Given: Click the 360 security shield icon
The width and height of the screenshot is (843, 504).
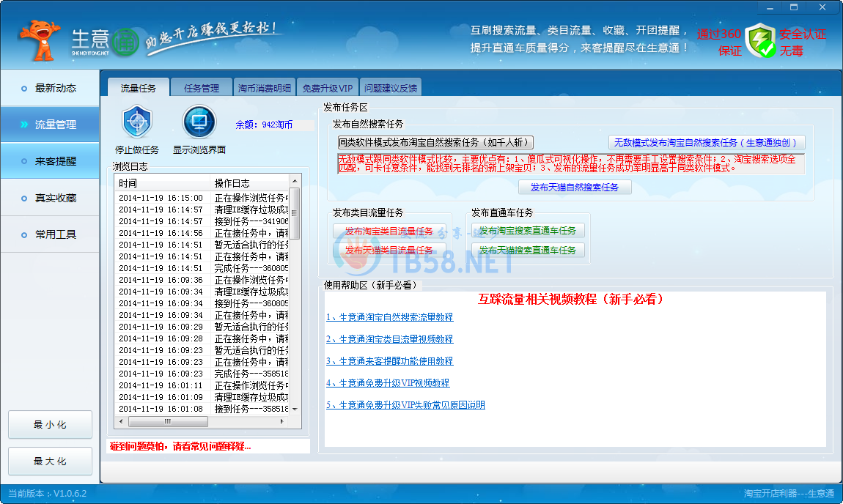Looking at the screenshot, I should [761, 40].
